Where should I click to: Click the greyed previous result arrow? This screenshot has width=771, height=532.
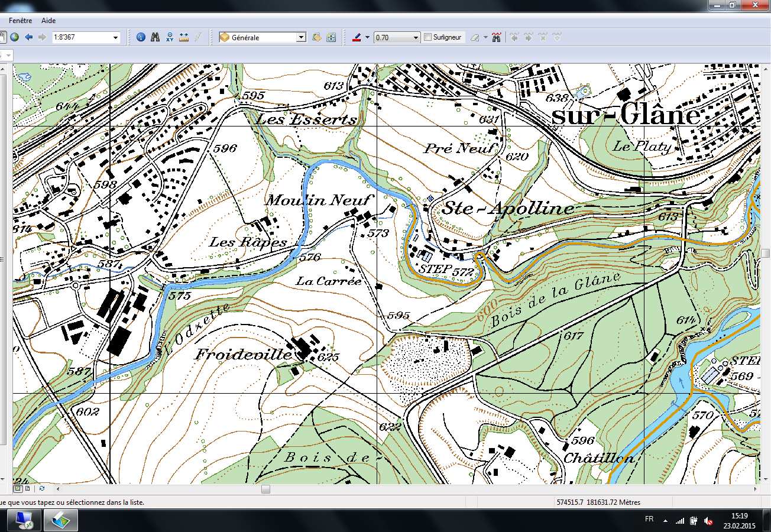[x=514, y=37]
